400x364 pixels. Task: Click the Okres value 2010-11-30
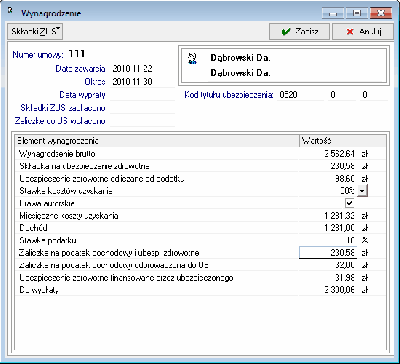pyautogui.click(x=132, y=82)
